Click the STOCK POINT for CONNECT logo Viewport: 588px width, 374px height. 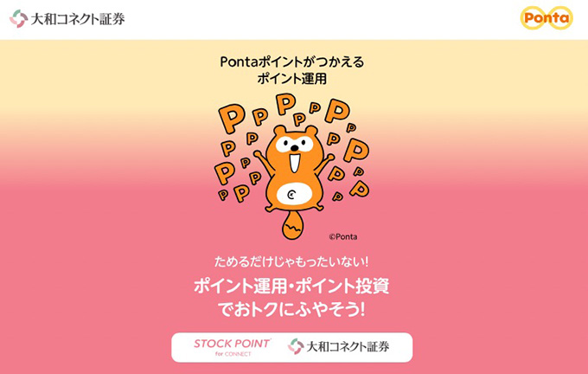(x=233, y=347)
